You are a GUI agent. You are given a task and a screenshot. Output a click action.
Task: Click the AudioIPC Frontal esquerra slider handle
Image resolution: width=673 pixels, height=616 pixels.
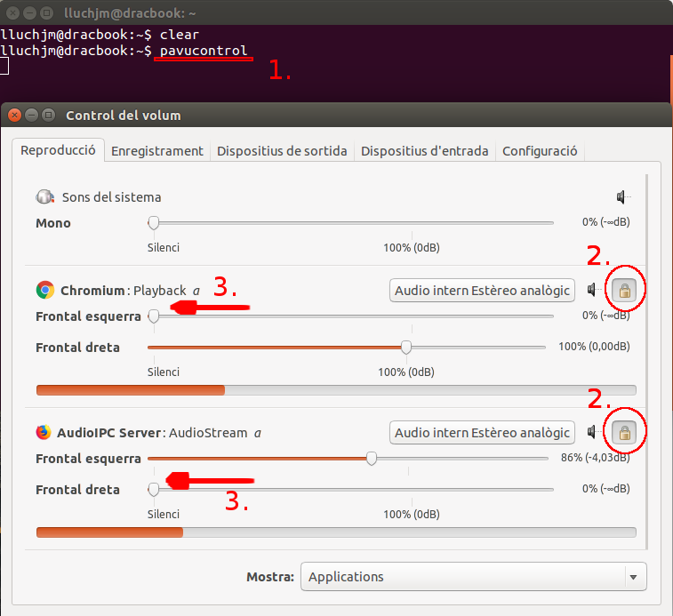[x=372, y=459]
